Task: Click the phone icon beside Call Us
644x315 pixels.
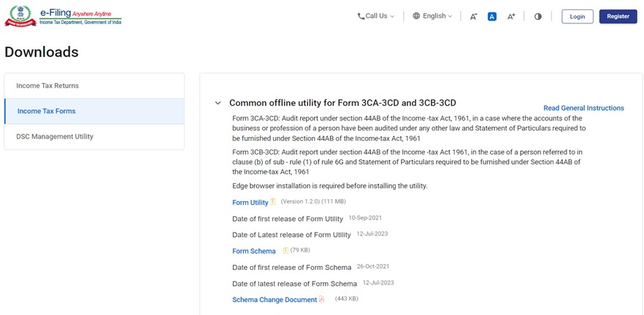Action: tap(361, 16)
